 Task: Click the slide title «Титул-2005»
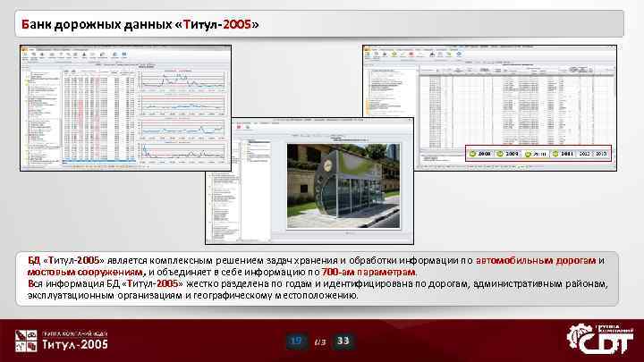pyautogui.click(x=216, y=24)
